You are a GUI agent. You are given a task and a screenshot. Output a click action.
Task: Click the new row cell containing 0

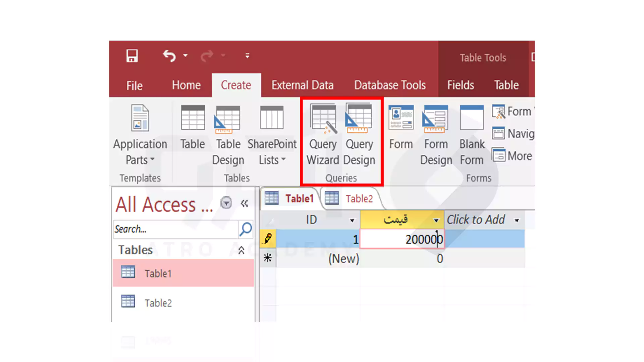(402, 258)
